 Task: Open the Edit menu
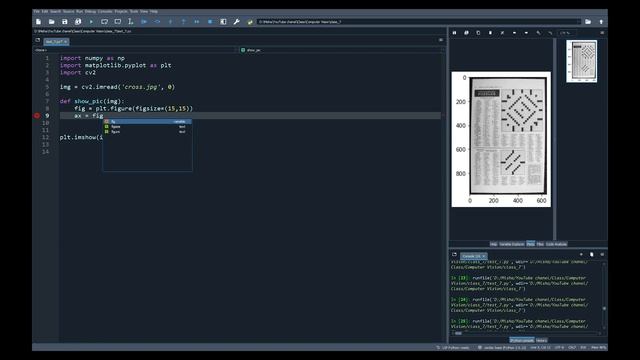(x=45, y=11)
